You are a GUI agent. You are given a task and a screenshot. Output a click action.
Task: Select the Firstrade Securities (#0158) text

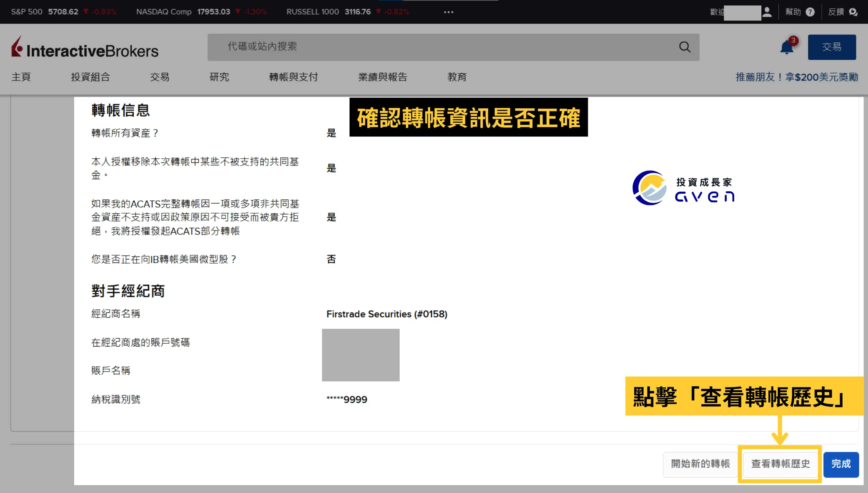point(387,314)
